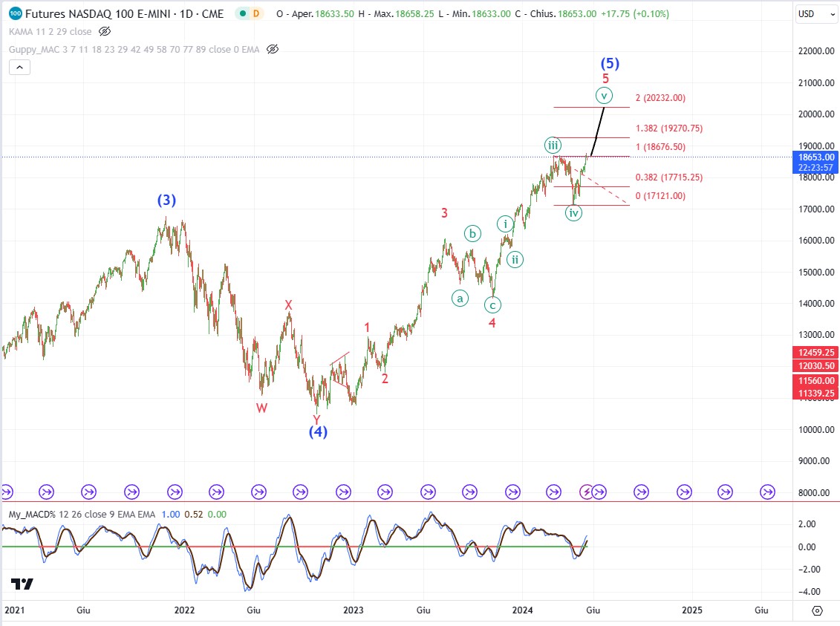
Task: Click the My_MACD% indicator legend label
Action: point(82,514)
